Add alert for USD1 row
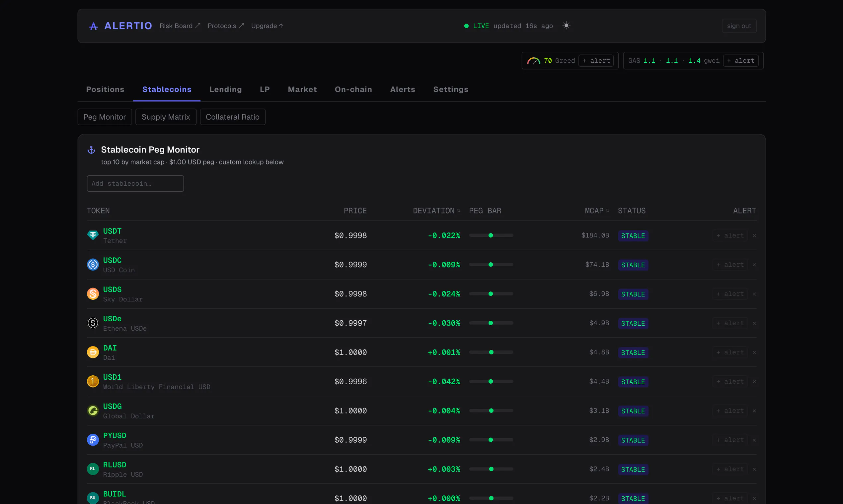843x504 pixels. (x=730, y=381)
